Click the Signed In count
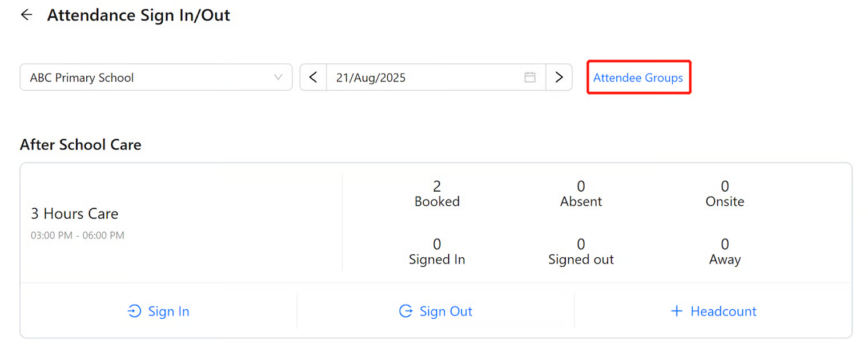 point(437,245)
